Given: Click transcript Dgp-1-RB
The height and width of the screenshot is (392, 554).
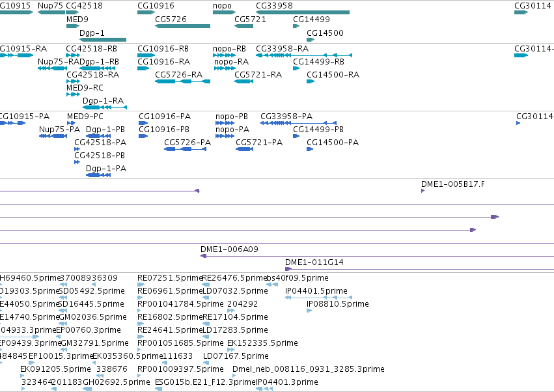Looking at the screenshot, I should click(100, 61).
